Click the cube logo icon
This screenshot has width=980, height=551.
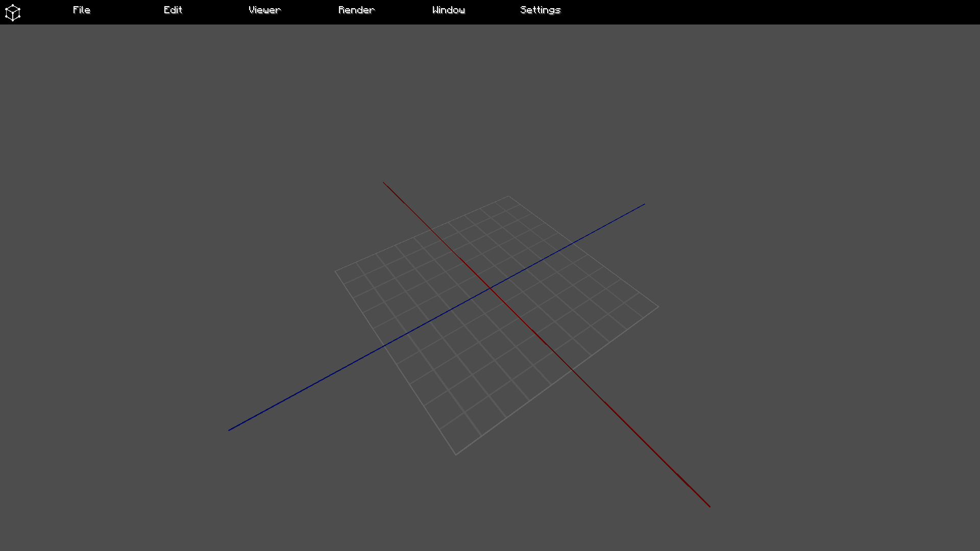(x=12, y=12)
